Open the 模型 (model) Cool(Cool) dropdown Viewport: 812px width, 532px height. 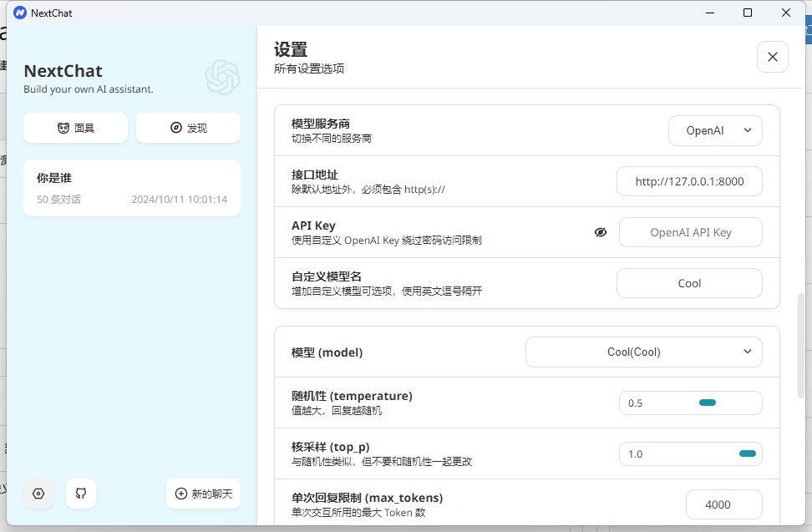click(643, 352)
